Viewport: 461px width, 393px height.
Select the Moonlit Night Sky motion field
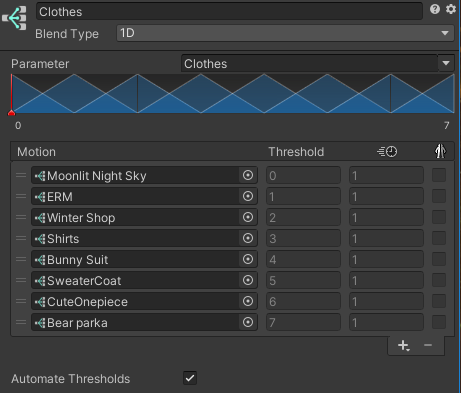[144, 175]
